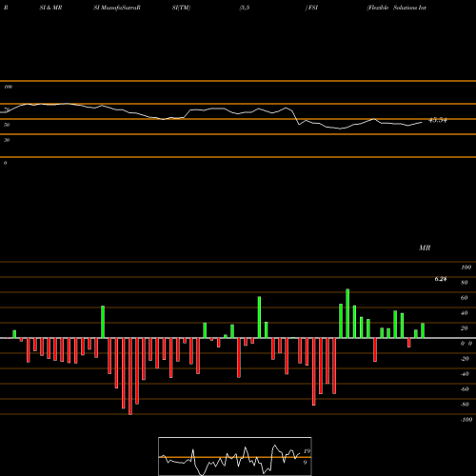Image resolution: width=476 pixels, height=476 pixels.
Task: Click the RSI 30 axis label
Action: coord(7,140)
